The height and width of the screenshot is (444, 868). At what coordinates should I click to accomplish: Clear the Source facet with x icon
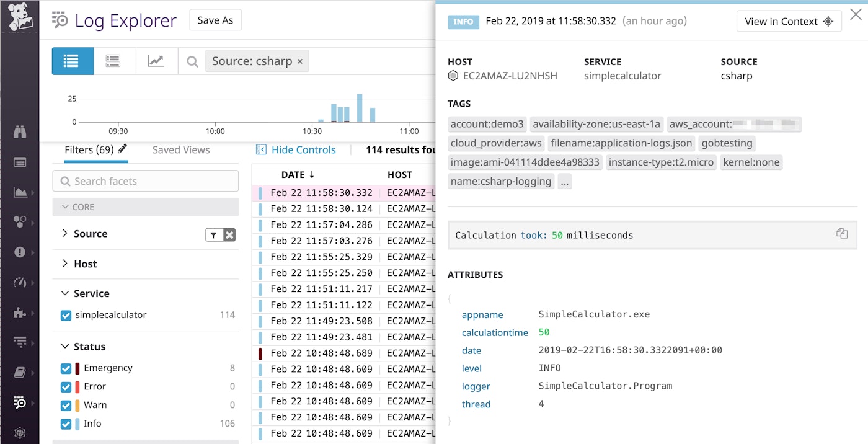pyautogui.click(x=229, y=234)
